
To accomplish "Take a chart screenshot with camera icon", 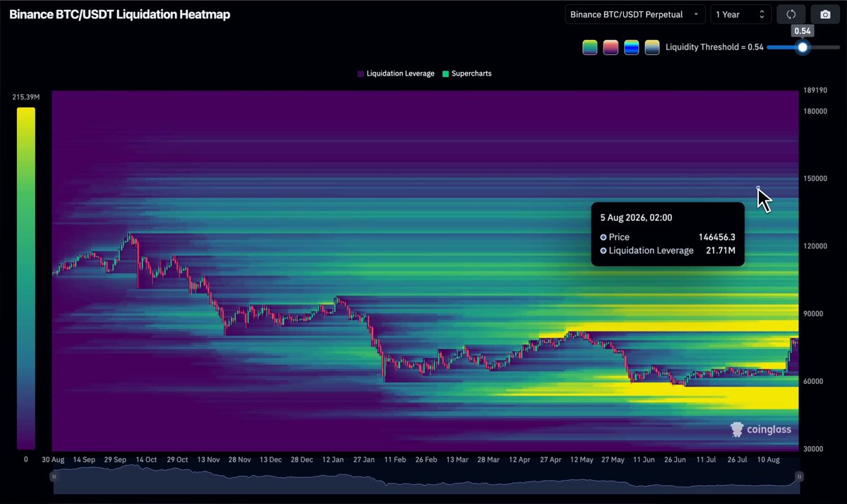I will (825, 14).
